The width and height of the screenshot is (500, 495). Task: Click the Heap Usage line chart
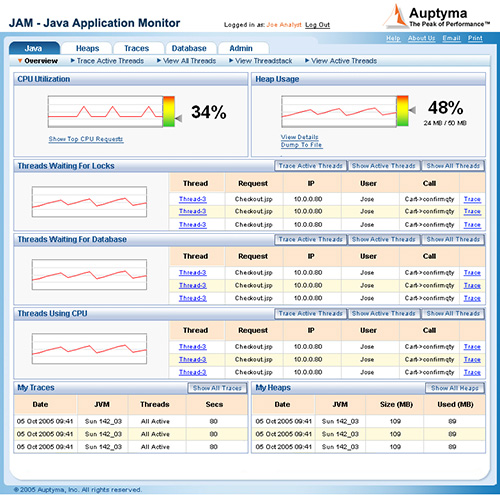coord(339,111)
